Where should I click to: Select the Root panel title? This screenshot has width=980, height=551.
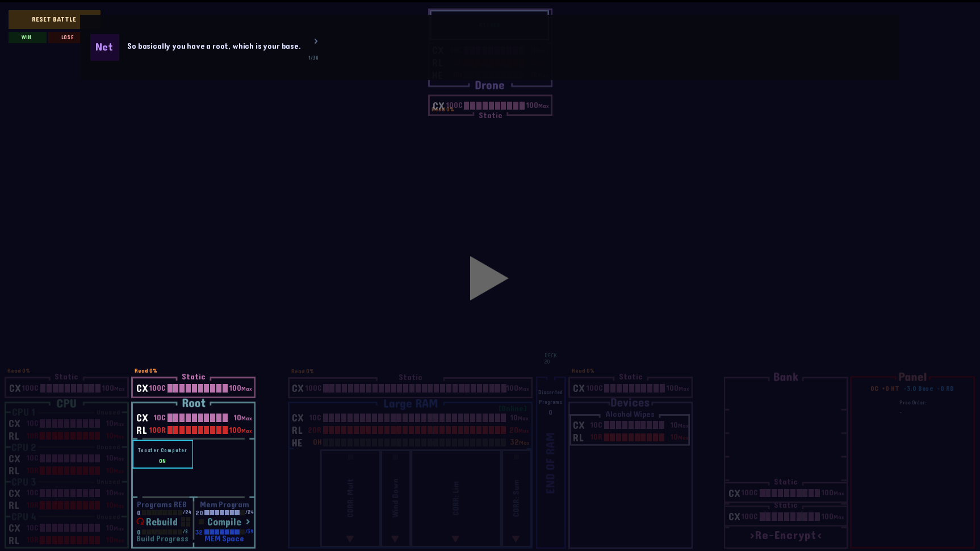[194, 403]
